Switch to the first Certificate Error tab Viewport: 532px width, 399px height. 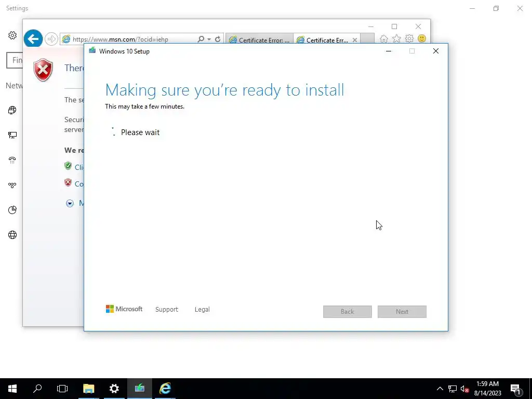click(x=259, y=40)
